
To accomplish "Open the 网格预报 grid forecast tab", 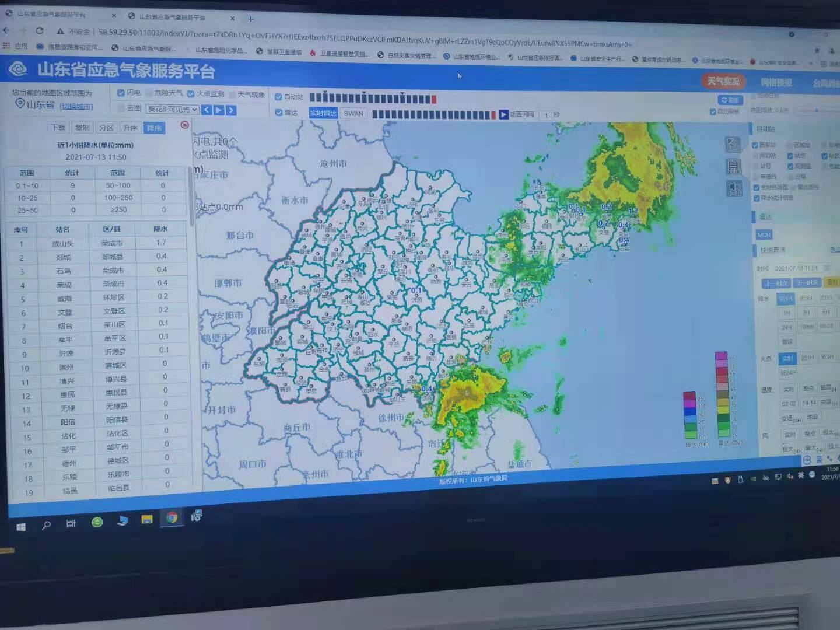I will click(x=776, y=82).
